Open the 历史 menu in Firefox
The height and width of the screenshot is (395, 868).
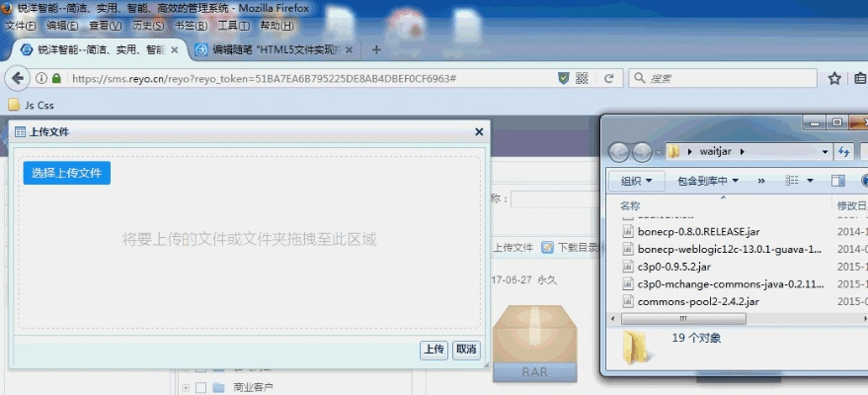coord(148,26)
